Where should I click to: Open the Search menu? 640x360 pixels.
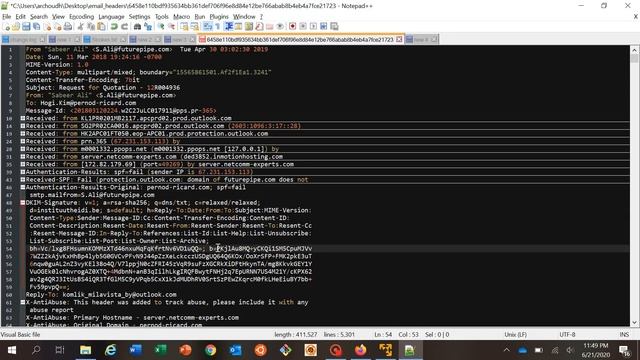click(39, 17)
